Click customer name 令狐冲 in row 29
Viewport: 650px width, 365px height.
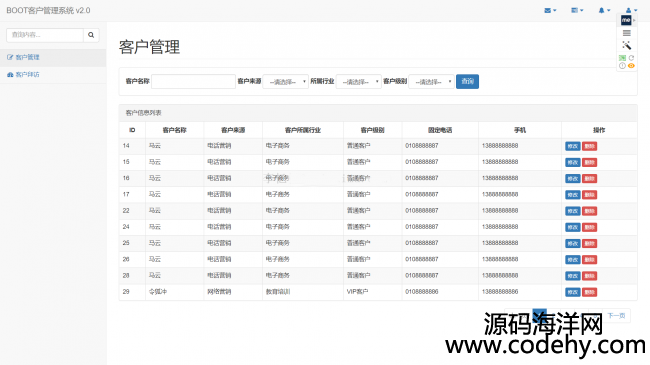(158, 292)
